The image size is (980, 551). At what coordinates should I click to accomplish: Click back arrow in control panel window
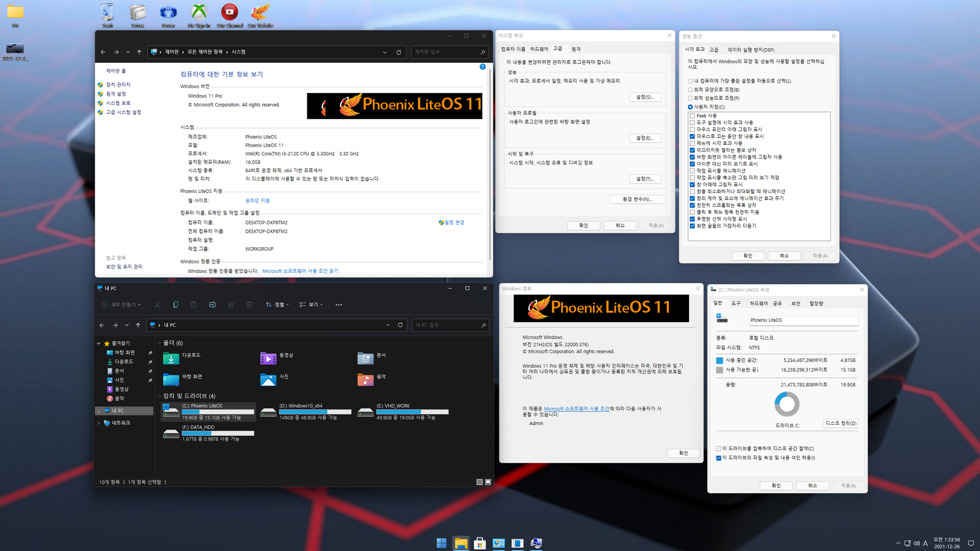(x=103, y=52)
